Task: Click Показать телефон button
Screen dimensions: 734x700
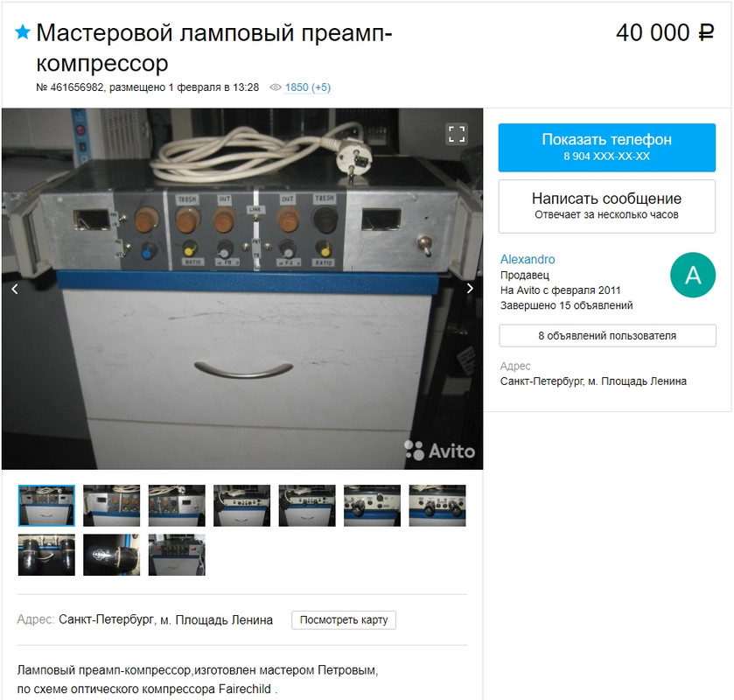Action: click(x=606, y=147)
